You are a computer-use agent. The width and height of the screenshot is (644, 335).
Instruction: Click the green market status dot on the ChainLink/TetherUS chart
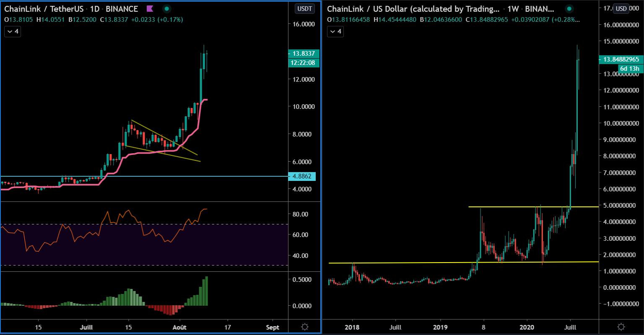167,9
